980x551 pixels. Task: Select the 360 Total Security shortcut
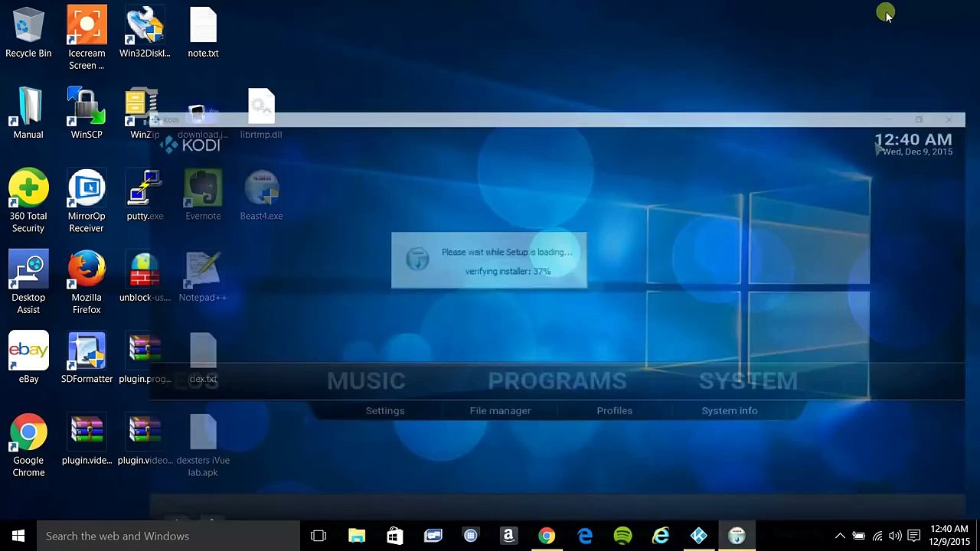tap(28, 201)
